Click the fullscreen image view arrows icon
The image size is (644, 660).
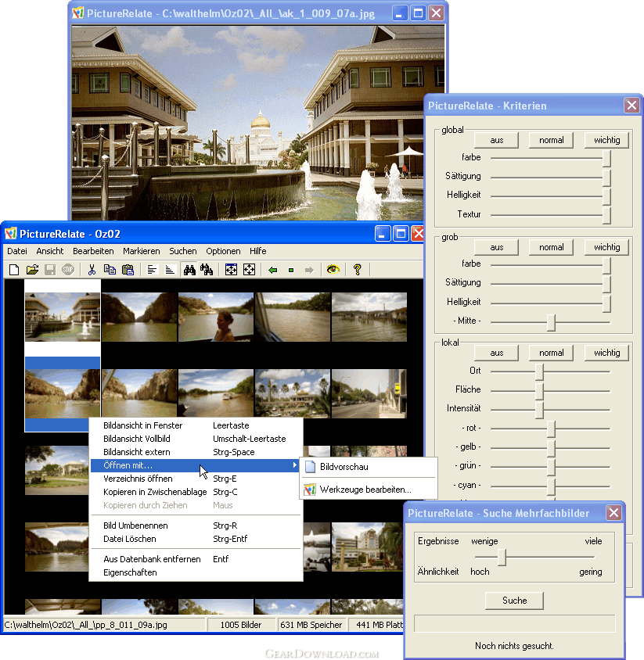coord(249,269)
